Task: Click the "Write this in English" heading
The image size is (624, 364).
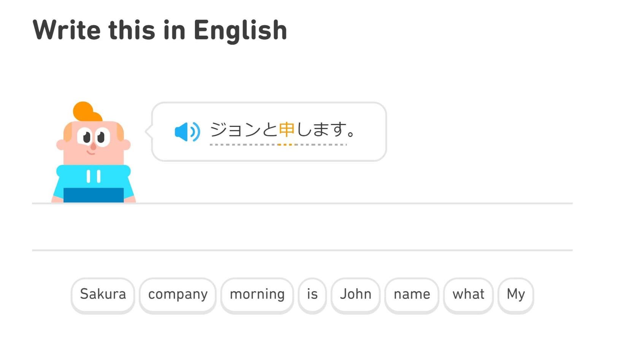Action: [x=160, y=30]
